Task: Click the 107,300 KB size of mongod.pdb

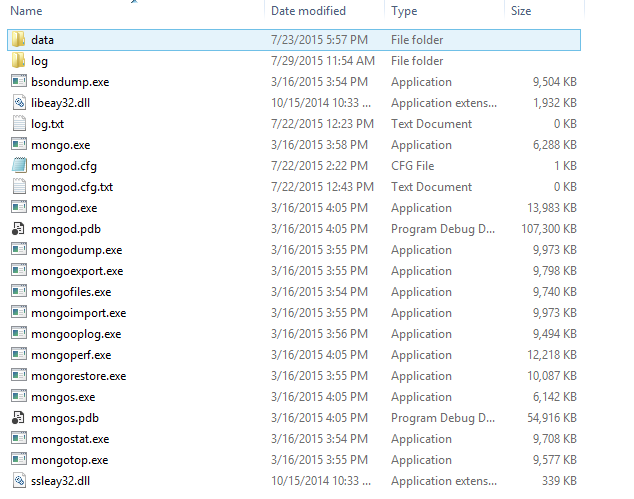Action: click(x=549, y=229)
